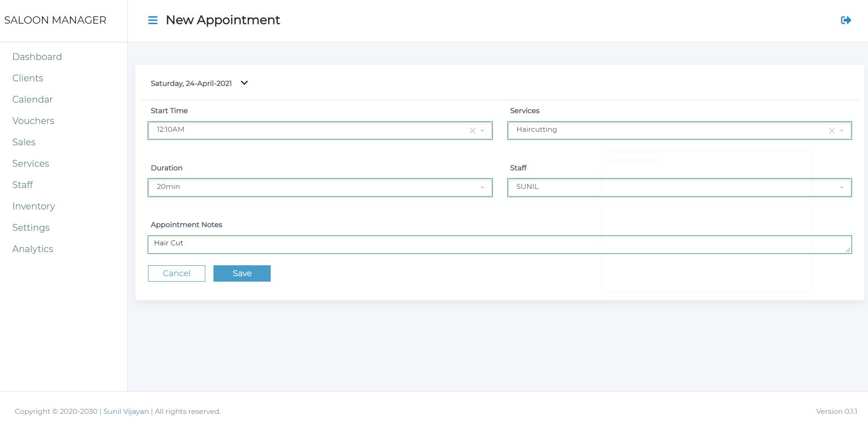Expand the date chevron next to Saturday, 24-April-2021

pyautogui.click(x=244, y=83)
